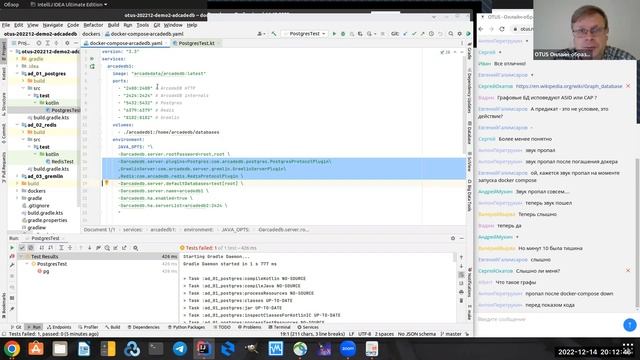The width and height of the screenshot is (640, 360).
Task: Toggle sort alphabetically in test tree
Action: [42, 248]
